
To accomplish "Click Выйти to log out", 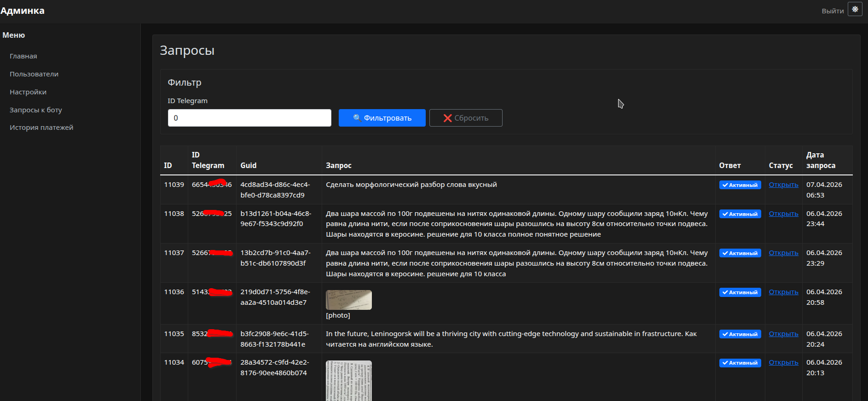I will point(833,11).
